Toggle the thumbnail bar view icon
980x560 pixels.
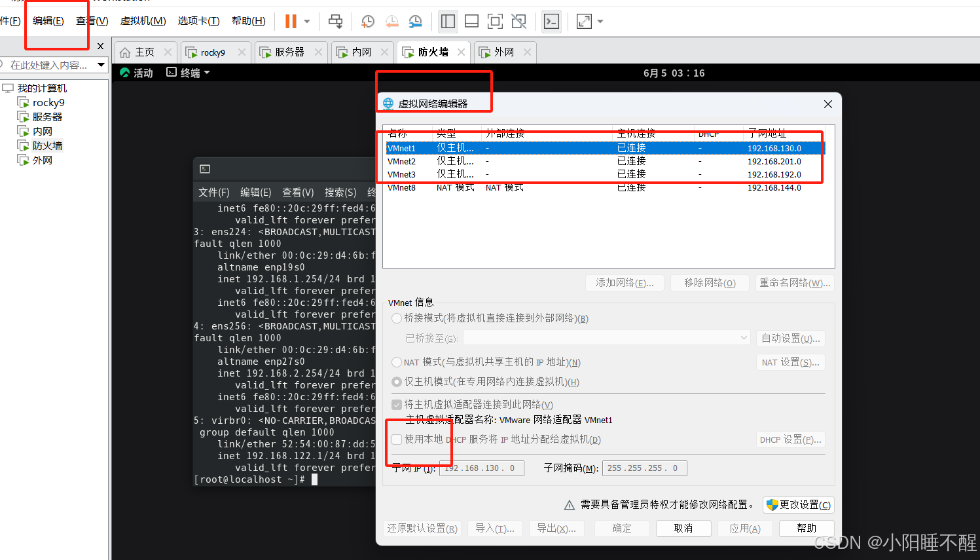[x=471, y=22]
